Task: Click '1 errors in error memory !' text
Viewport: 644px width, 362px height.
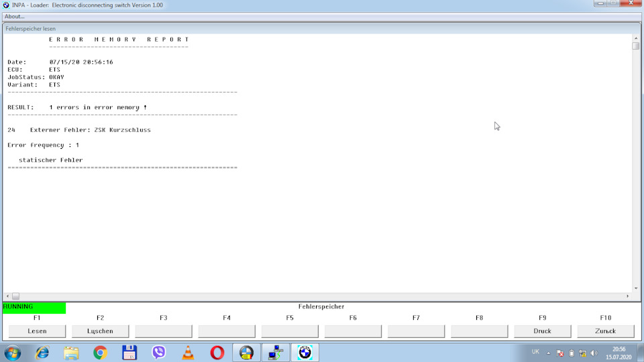Action: 98,107
